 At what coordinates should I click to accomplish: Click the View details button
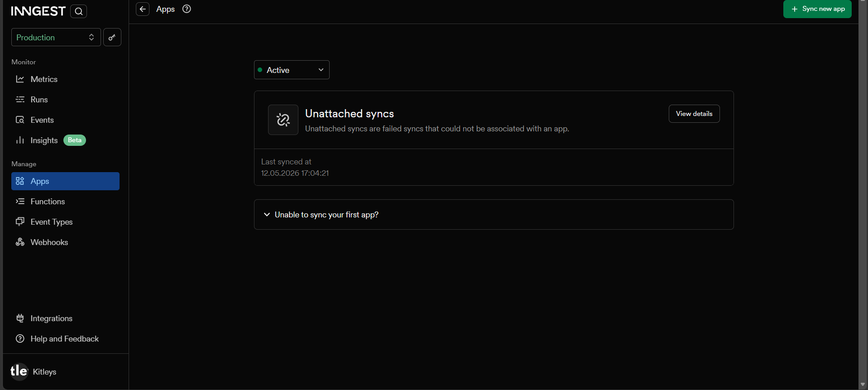coord(694,114)
